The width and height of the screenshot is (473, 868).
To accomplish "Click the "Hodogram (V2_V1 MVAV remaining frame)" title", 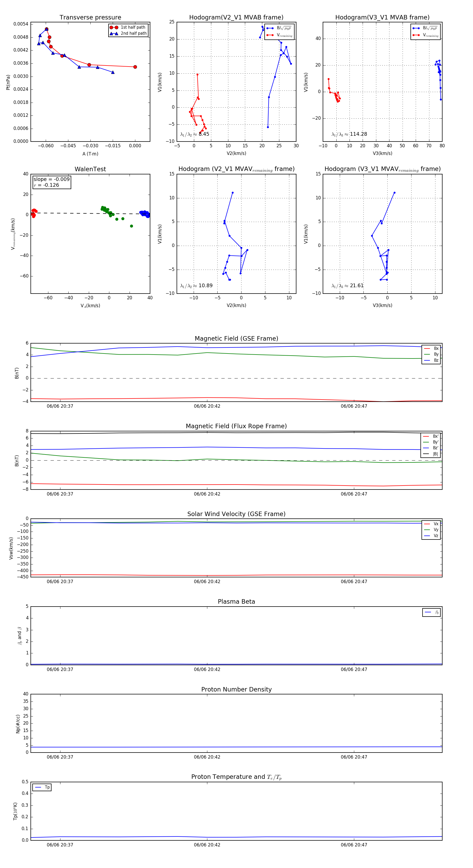I will point(236,169).
